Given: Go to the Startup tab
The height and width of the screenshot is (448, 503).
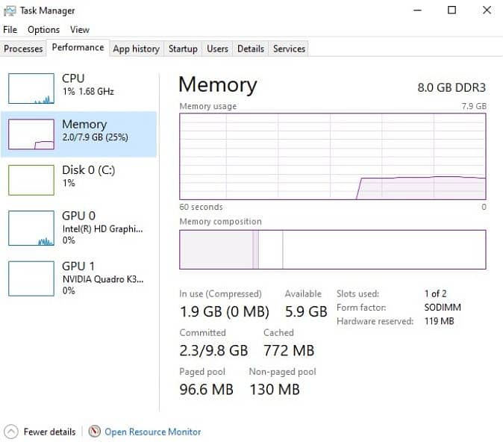Looking at the screenshot, I should pyautogui.click(x=183, y=49).
